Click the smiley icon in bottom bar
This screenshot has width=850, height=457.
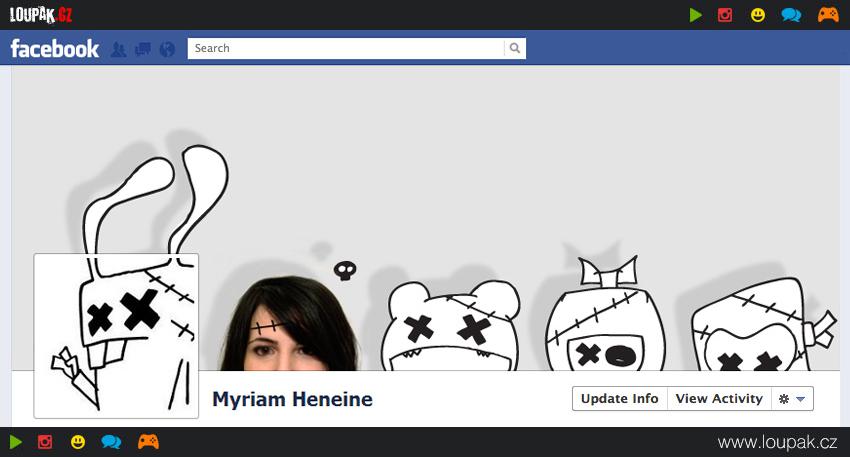[x=78, y=441]
